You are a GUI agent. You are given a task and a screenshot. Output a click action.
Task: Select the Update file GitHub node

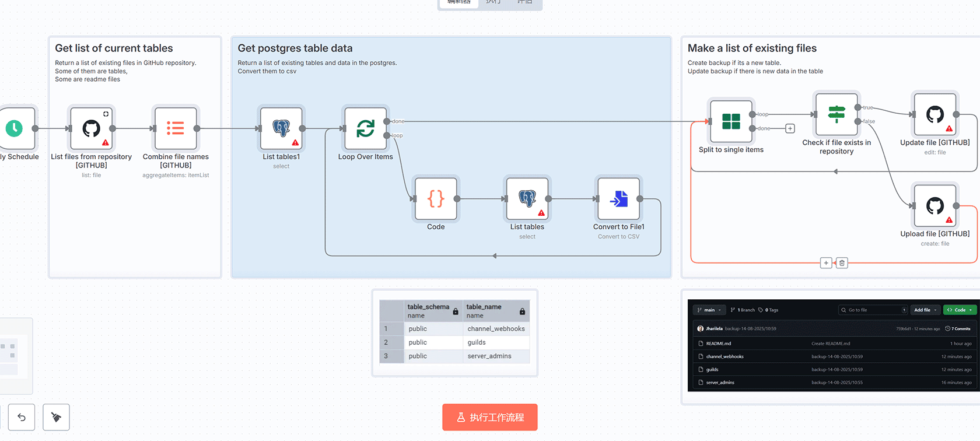pos(935,114)
